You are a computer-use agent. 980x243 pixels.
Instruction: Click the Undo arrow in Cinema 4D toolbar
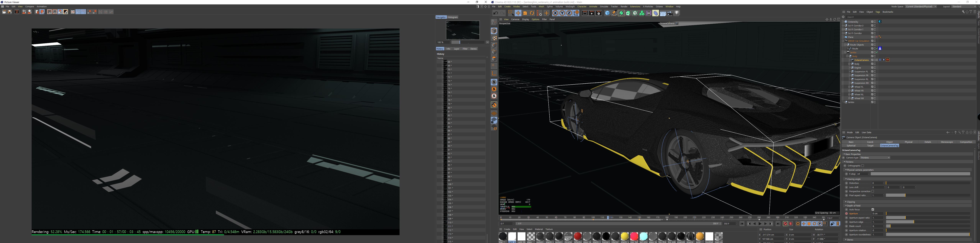point(496,13)
